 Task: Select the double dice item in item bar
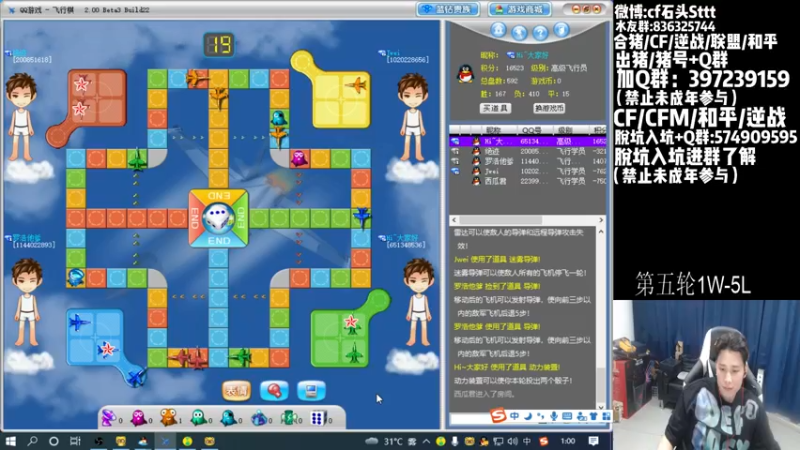[x=318, y=418]
